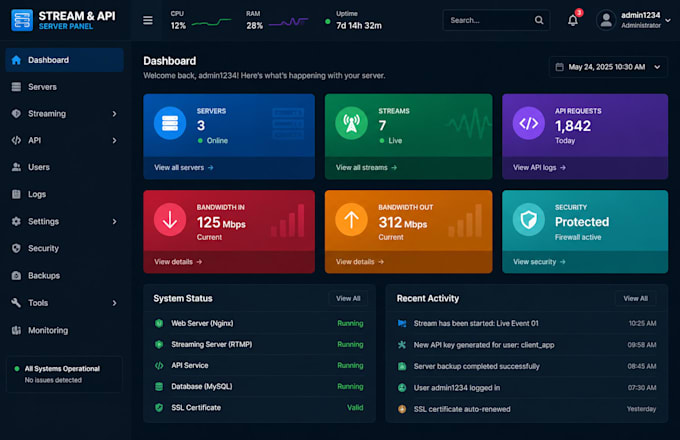The image size is (680, 440).
Task: Click the user logged in activity icon
Action: 402,388
